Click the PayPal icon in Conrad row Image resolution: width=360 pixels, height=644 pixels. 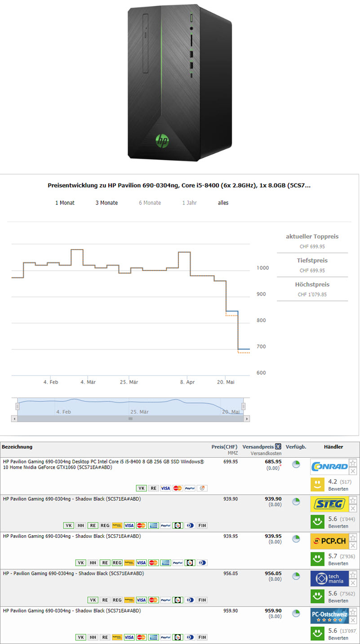(x=190, y=488)
